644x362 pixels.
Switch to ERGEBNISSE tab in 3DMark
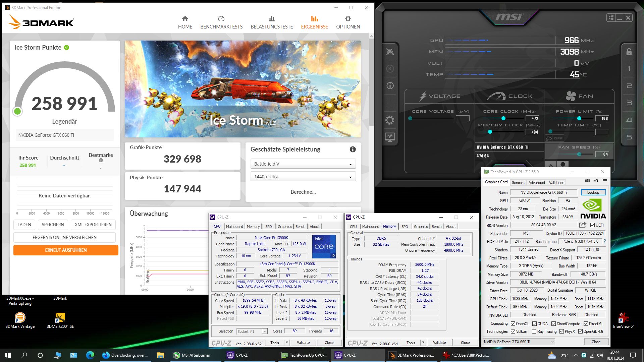tap(314, 22)
